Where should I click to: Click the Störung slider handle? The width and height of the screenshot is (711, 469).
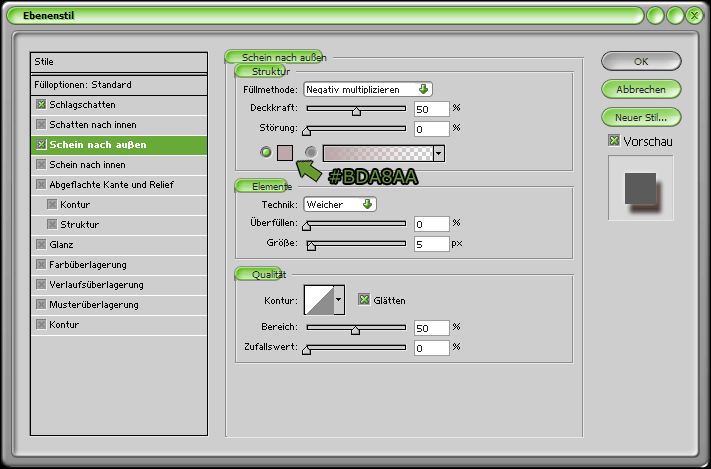[307, 131]
